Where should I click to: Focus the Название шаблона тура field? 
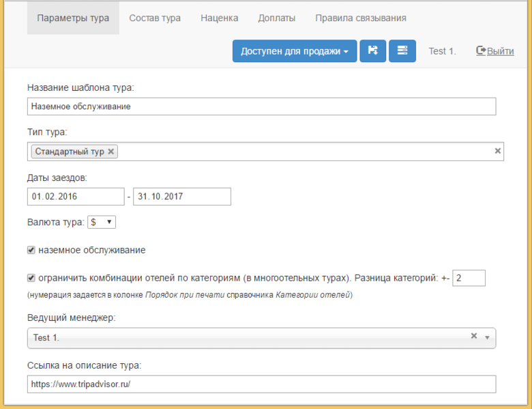pos(261,107)
